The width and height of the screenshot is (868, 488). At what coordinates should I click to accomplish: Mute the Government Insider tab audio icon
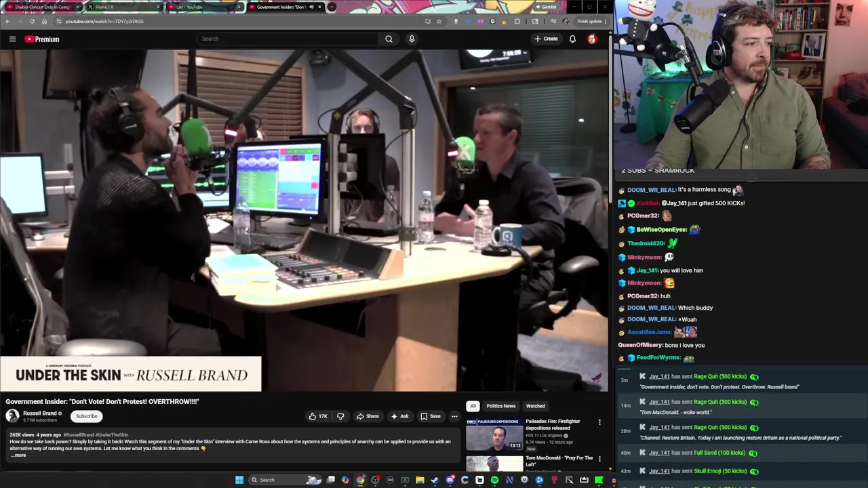pos(311,7)
